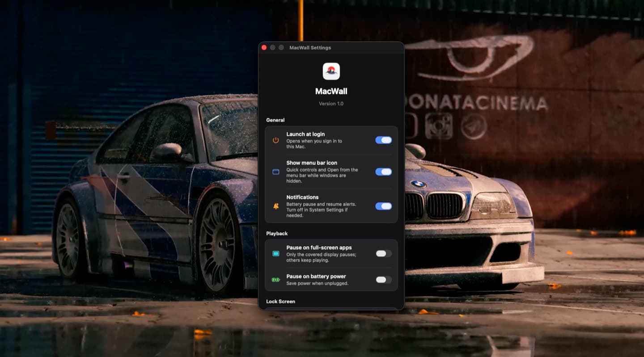Click the menu bar window icon
The image size is (644, 357).
click(x=276, y=172)
